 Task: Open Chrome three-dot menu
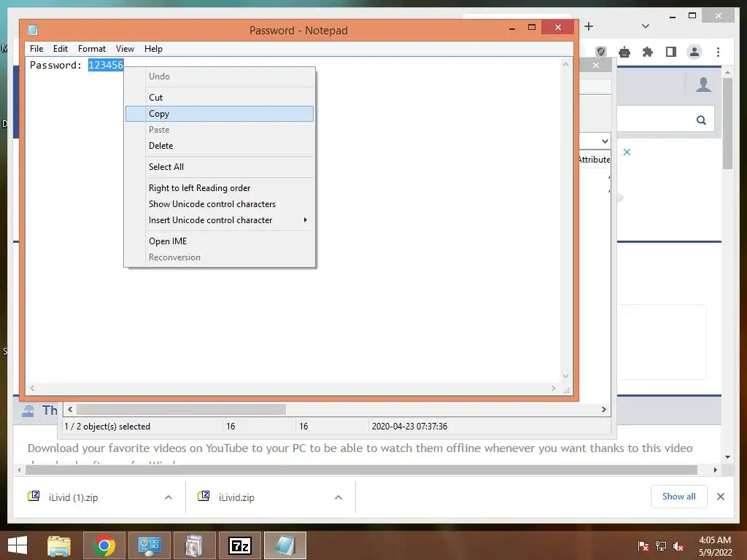[718, 52]
